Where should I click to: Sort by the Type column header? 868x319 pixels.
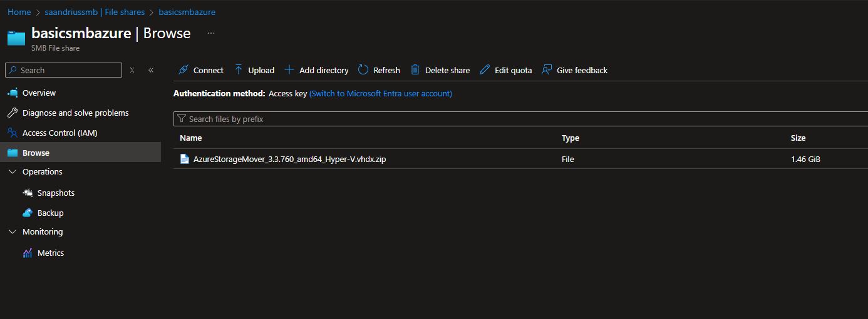coord(571,138)
